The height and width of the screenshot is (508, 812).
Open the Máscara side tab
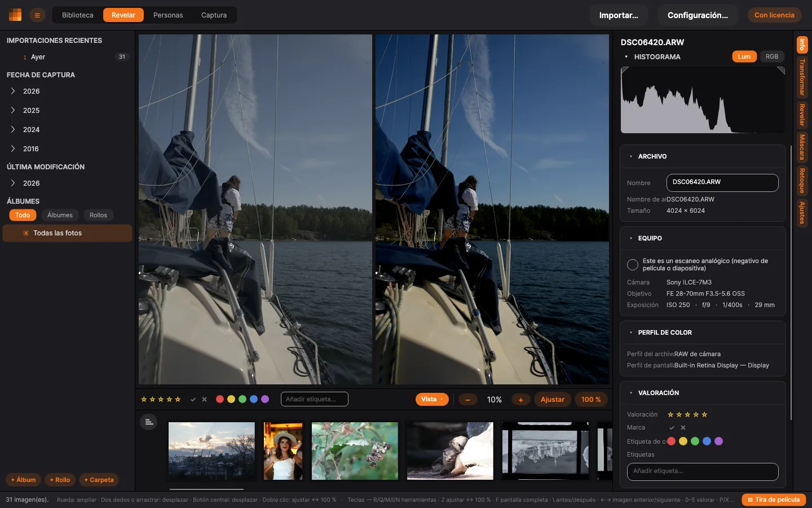coord(802,147)
